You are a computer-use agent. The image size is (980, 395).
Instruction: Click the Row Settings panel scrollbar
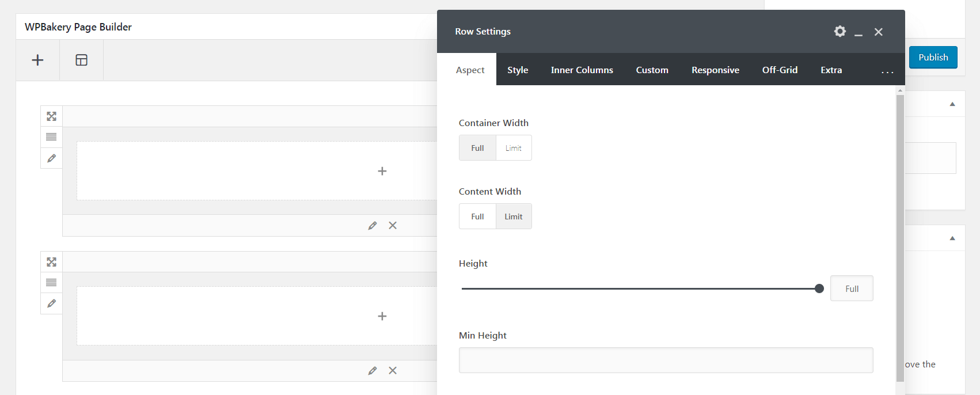click(x=900, y=238)
